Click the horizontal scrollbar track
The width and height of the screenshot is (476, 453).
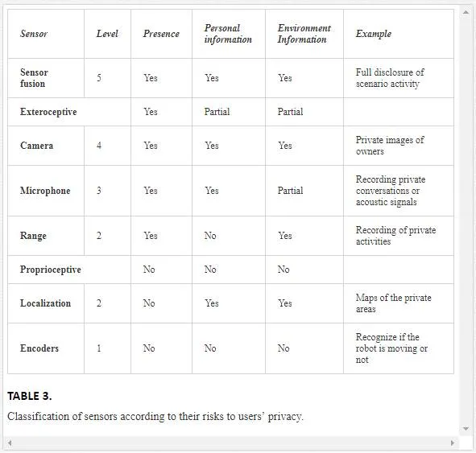tap(230, 443)
